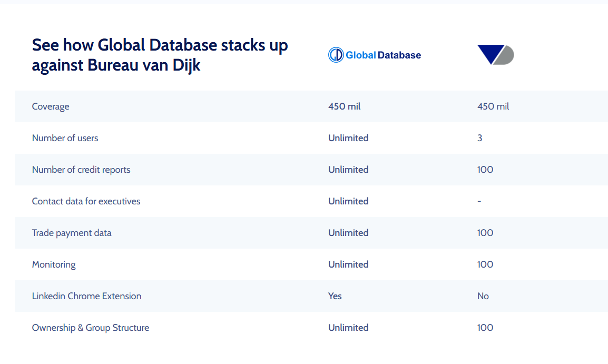Click Ownership & Group Structure label
Screen dimensions: 608x364
pyautogui.click(x=90, y=328)
